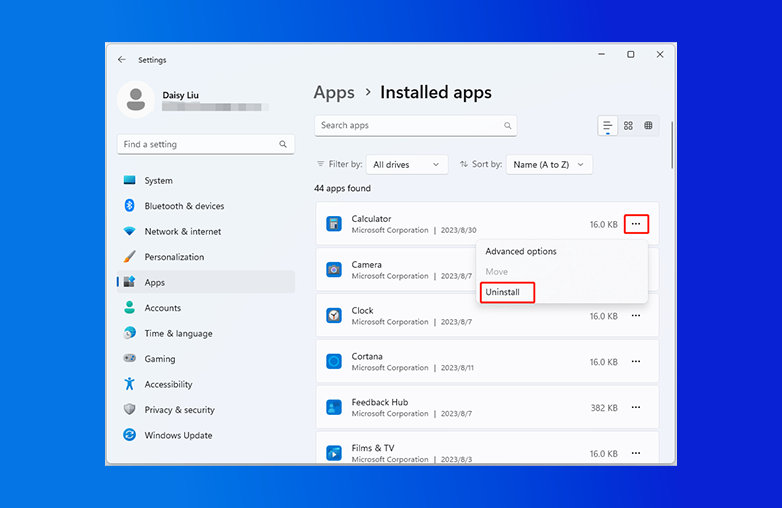Switch to table view layout
This screenshot has width=782, height=508.
648,126
